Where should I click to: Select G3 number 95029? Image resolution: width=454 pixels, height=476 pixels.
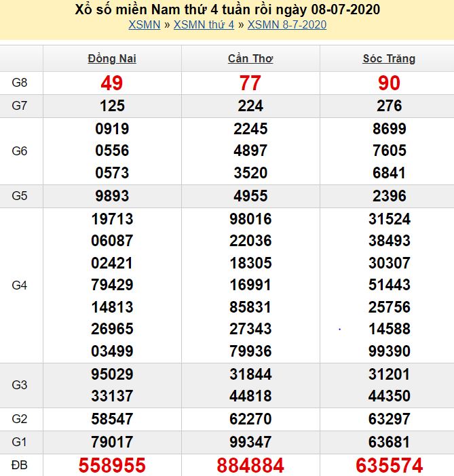[112, 374]
